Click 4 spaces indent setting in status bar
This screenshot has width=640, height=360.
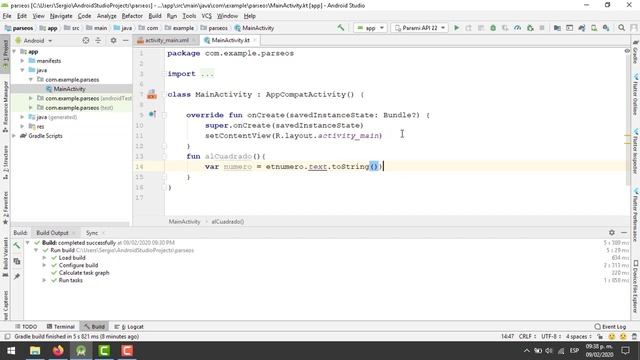point(578,336)
